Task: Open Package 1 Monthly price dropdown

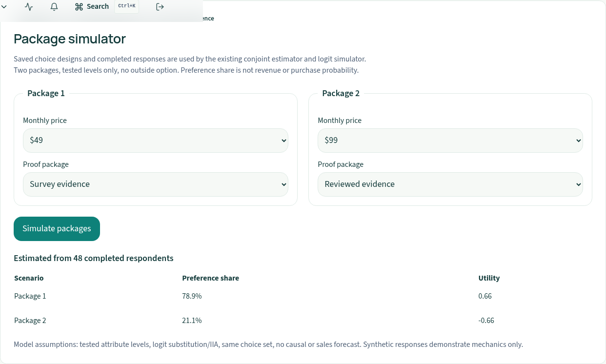Action: (156, 141)
